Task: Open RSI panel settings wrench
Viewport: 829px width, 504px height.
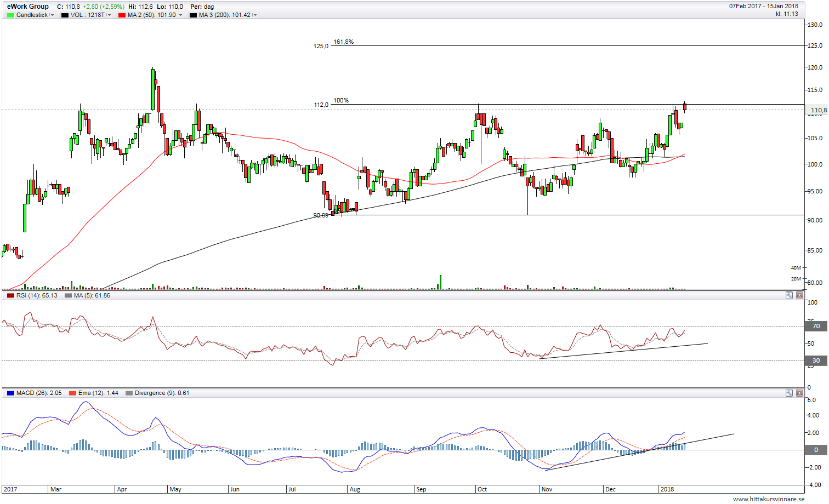Action: coord(789,295)
